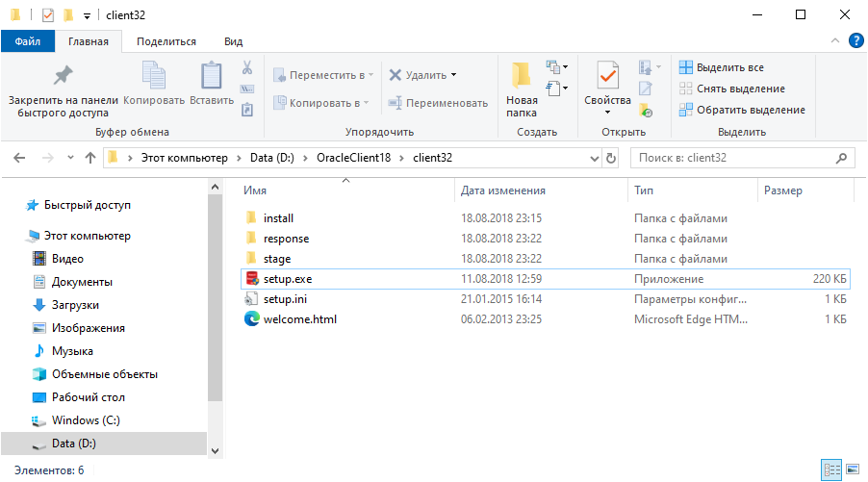Open the Файл menu
868x482 pixels.
click(28, 41)
